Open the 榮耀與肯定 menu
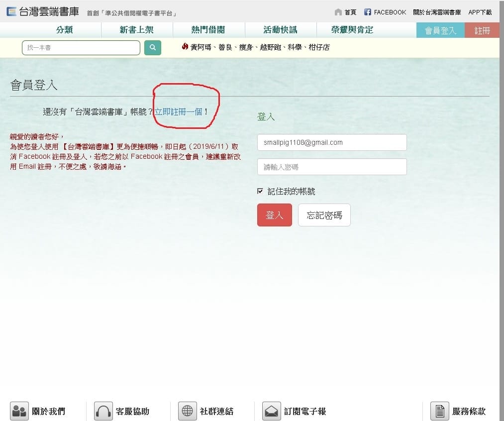This screenshot has width=504, height=421. pyautogui.click(x=352, y=30)
